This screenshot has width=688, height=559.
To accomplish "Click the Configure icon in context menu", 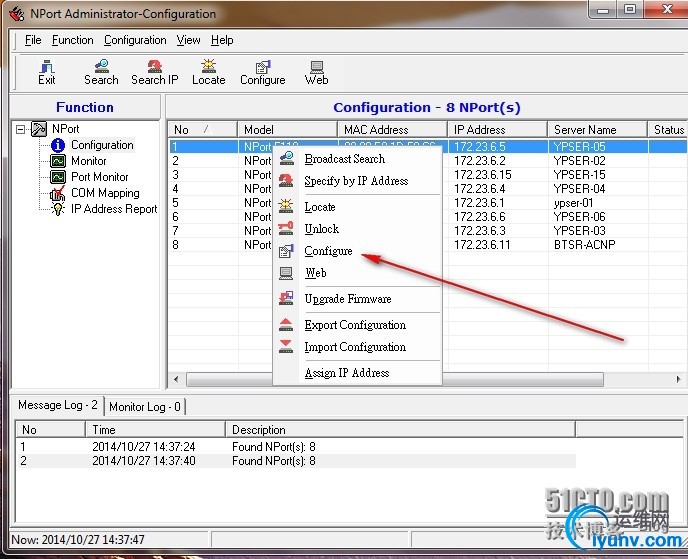I will 286,251.
